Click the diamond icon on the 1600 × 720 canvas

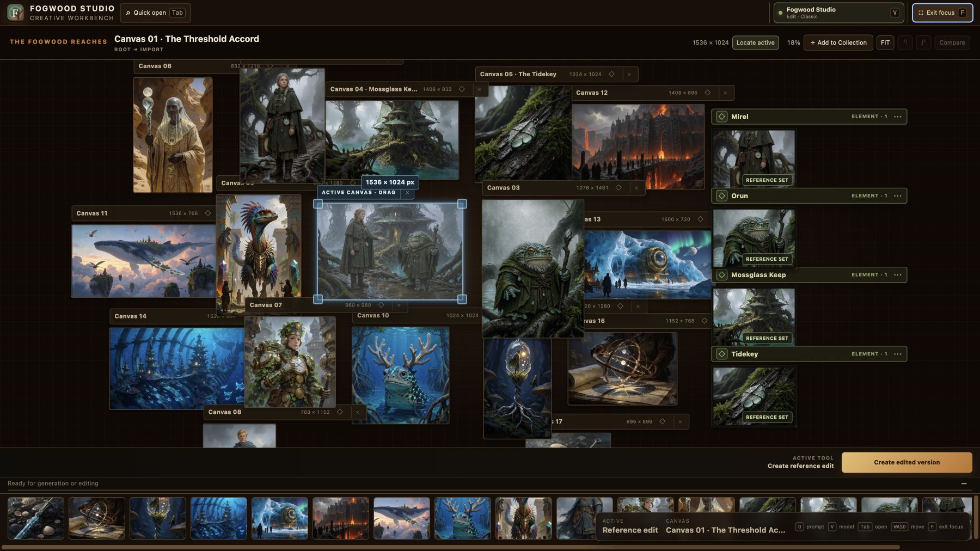click(x=700, y=219)
